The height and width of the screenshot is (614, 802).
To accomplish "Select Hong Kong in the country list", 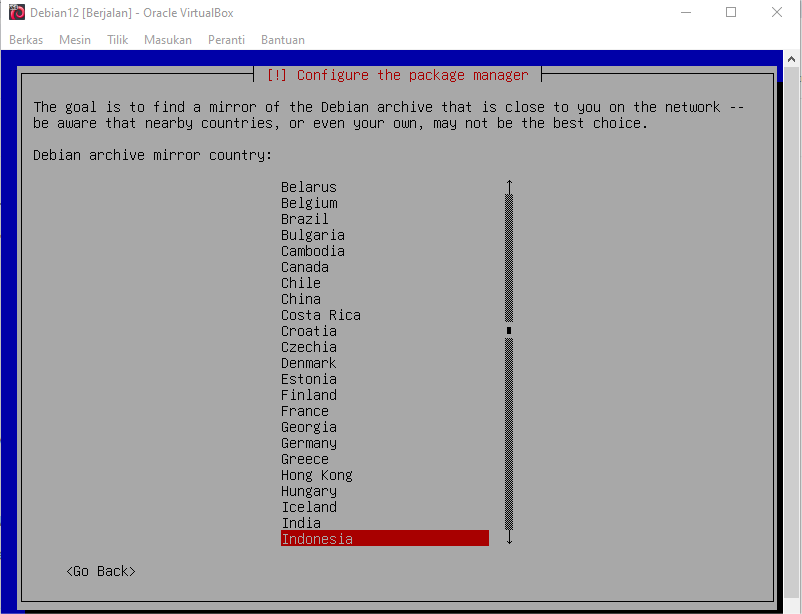I will pyautogui.click(x=316, y=475).
